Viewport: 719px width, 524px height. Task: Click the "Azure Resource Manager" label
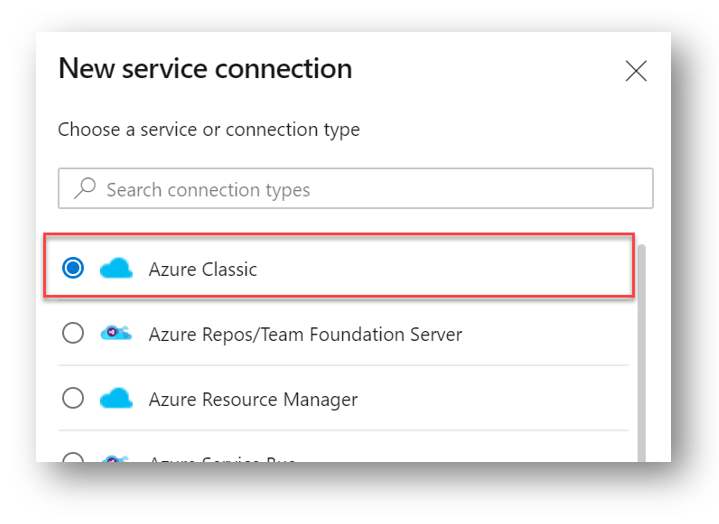[x=253, y=400]
